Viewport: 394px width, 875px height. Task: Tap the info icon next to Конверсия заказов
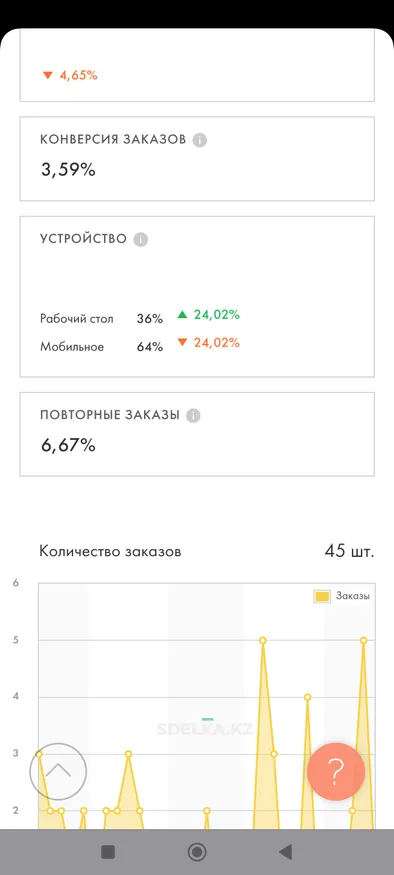point(200,140)
